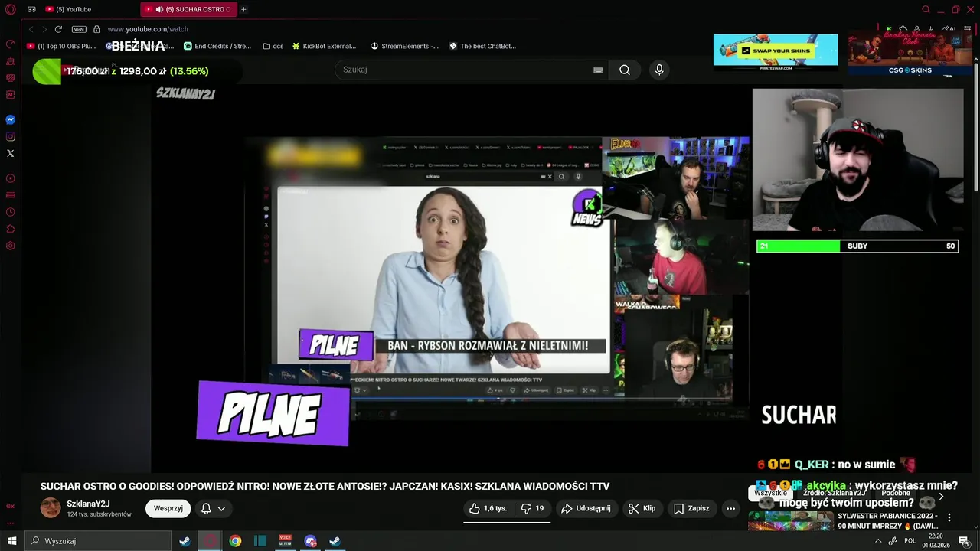
Task: Open the StreamElements bookmark
Action: pyautogui.click(x=404, y=46)
